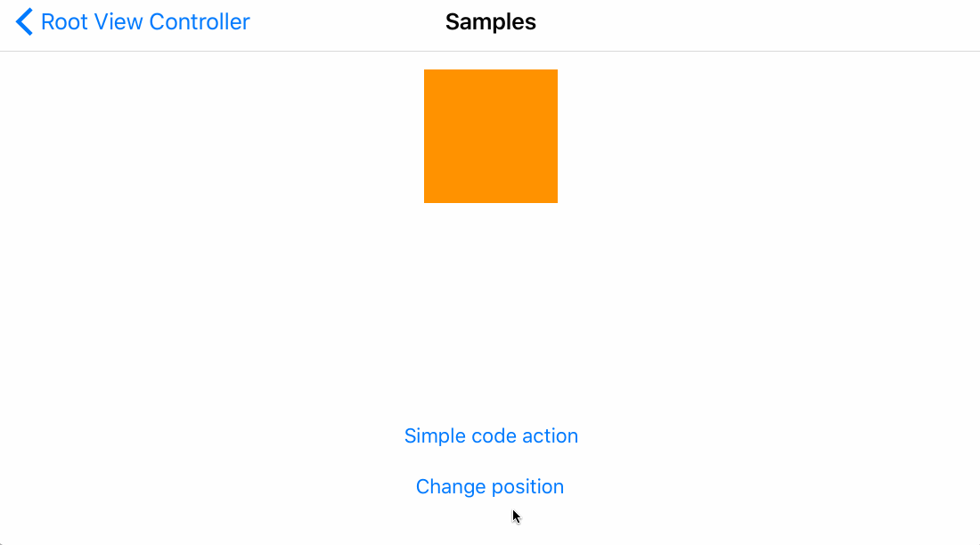Click the orange square view
This screenshot has width=980, height=545.
coord(490,136)
